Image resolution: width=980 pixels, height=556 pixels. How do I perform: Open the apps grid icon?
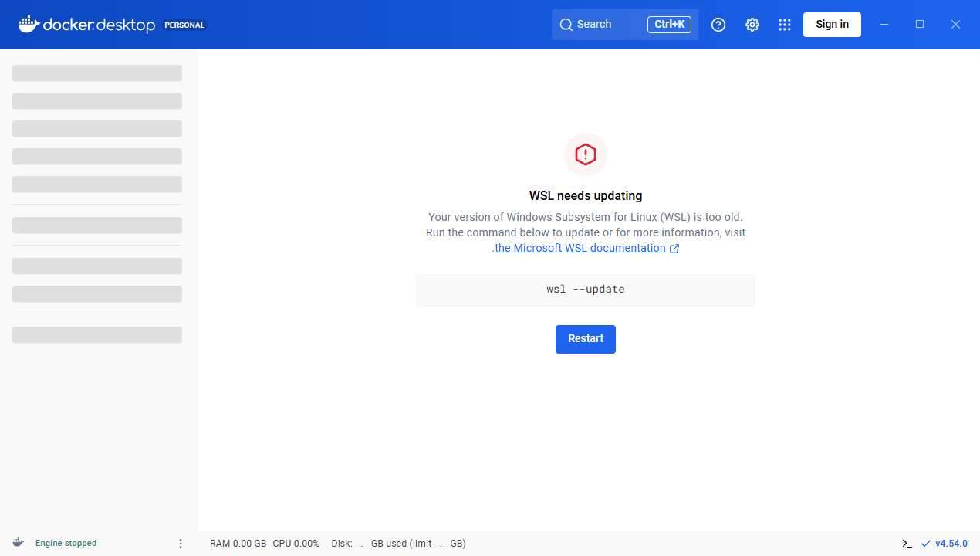point(785,25)
